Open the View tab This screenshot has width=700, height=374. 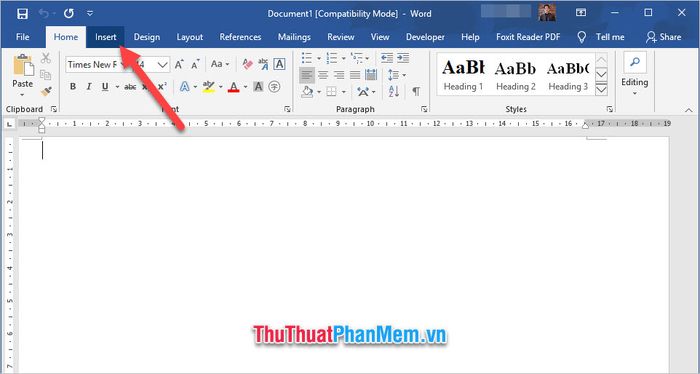pos(380,37)
